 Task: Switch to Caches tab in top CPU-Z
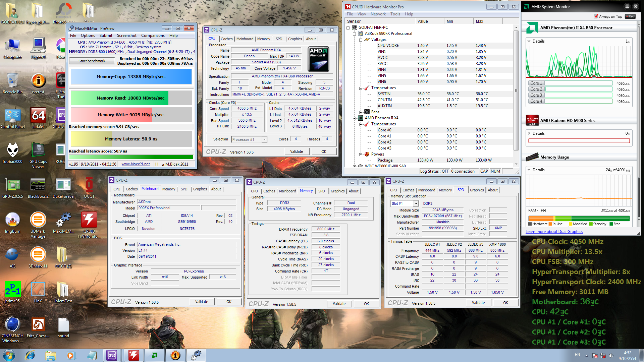click(226, 39)
